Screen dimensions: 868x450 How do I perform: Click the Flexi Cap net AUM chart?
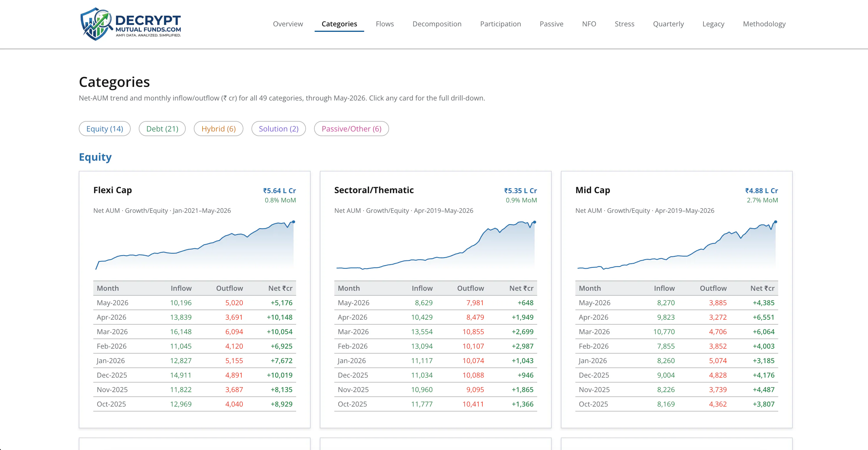tap(195, 245)
